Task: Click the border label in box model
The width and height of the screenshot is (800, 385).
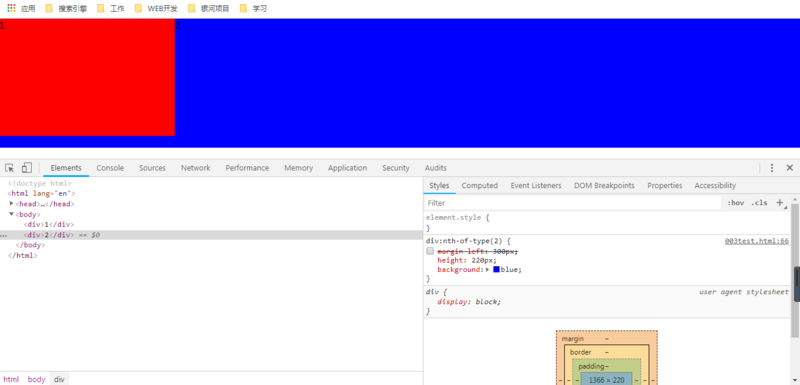Action: click(581, 352)
